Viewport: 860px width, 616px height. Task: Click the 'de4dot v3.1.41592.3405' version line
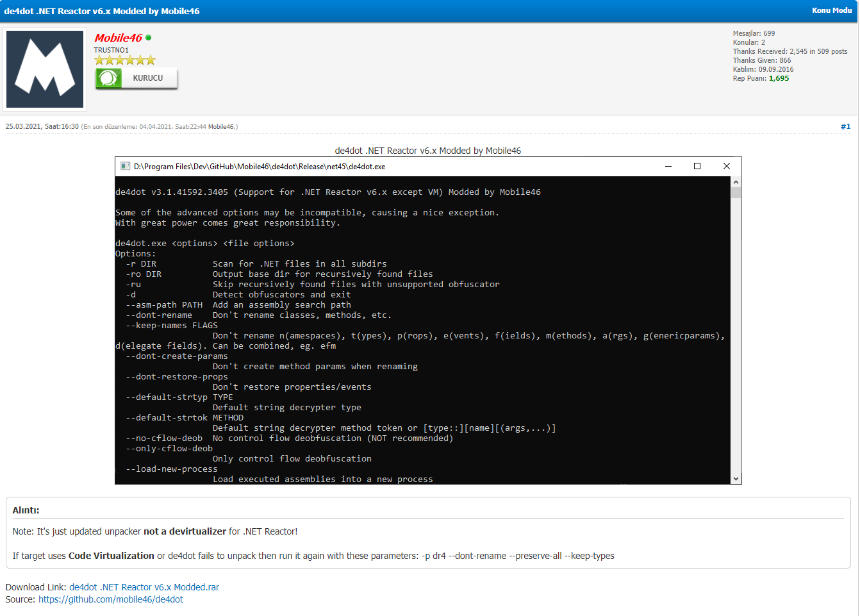328,192
